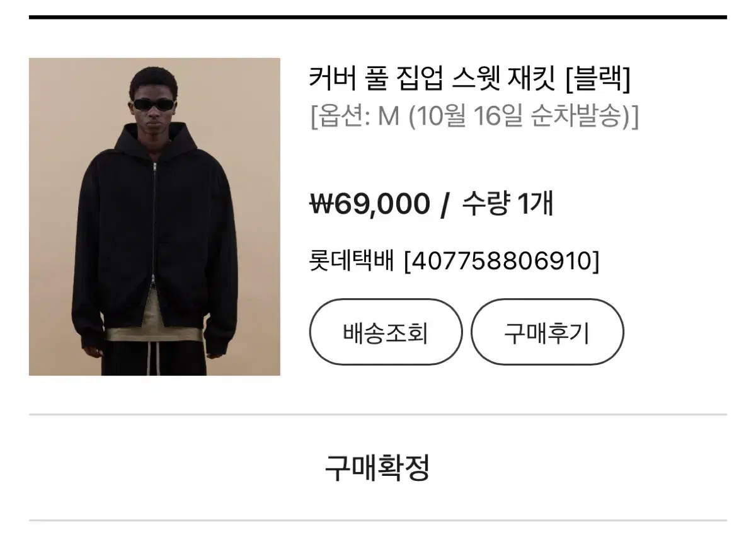Open the black jacket product thumbnail
This screenshot has height=549, width=756.
[x=154, y=217]
